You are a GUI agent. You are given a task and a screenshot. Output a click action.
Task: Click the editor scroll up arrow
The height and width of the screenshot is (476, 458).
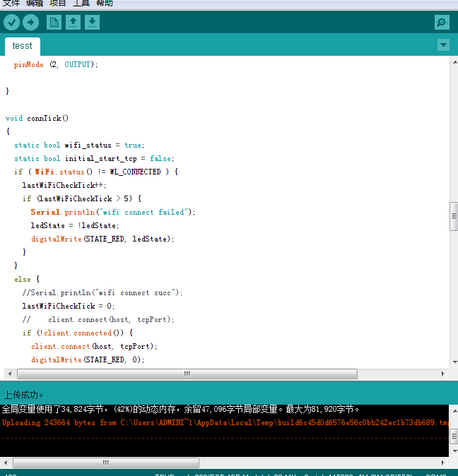coord(454,62)
